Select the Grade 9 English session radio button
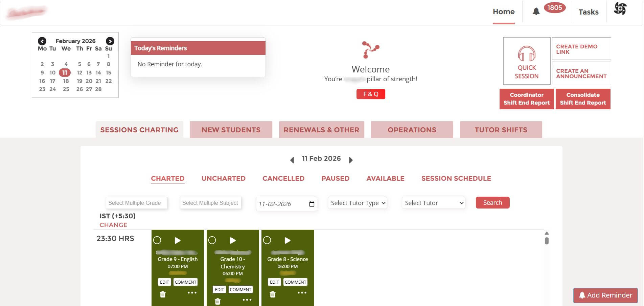The width and height of the screenshot is (644, 306). coord(157,240)
